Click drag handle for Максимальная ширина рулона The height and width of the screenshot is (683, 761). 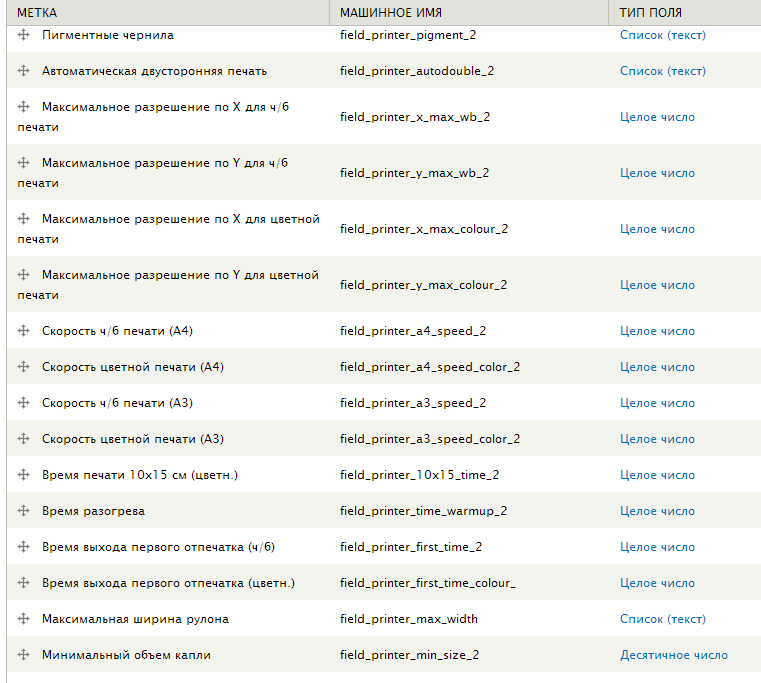24,619
